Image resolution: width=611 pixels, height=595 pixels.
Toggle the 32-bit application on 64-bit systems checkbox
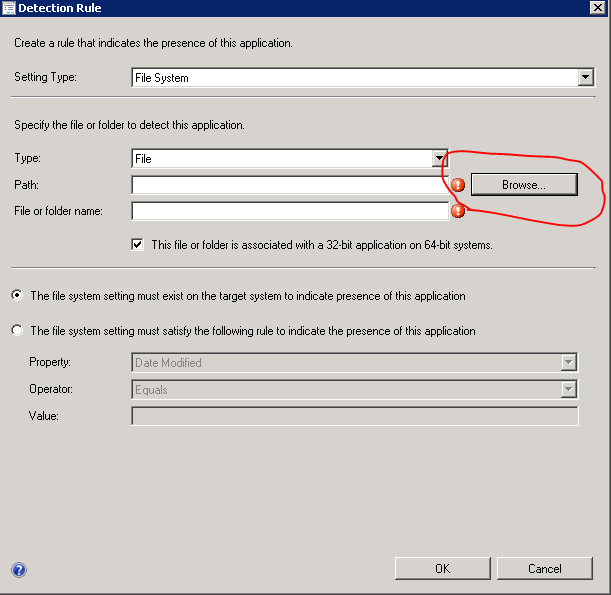(x=138, y=244)
